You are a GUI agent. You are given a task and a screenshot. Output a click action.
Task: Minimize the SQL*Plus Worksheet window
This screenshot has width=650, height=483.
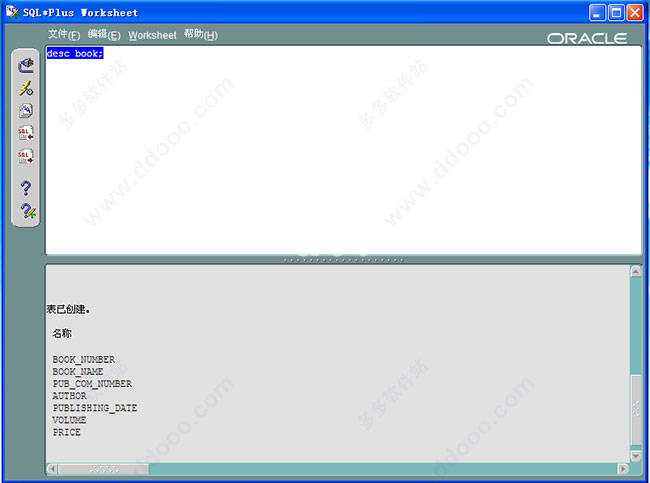pos(597,13)
